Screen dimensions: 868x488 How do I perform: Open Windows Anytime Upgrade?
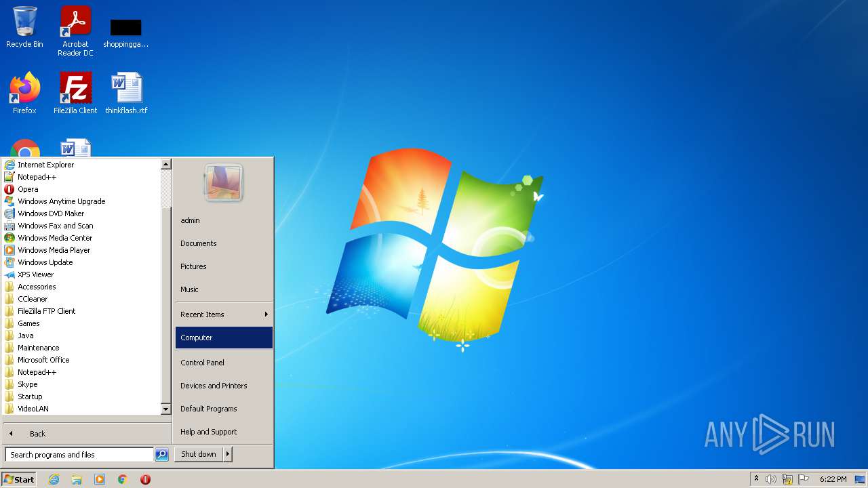81,201
